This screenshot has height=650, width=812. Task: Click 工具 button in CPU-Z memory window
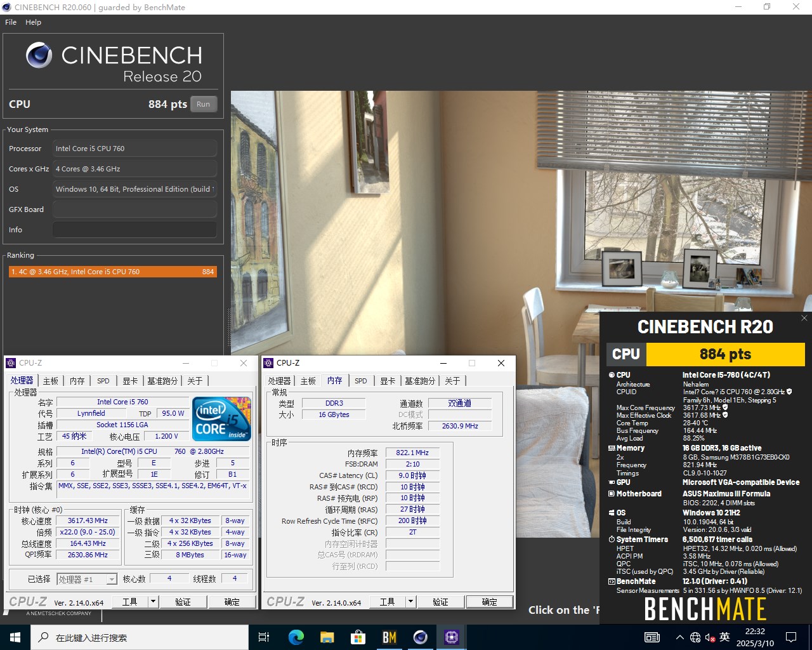point(388,602)
